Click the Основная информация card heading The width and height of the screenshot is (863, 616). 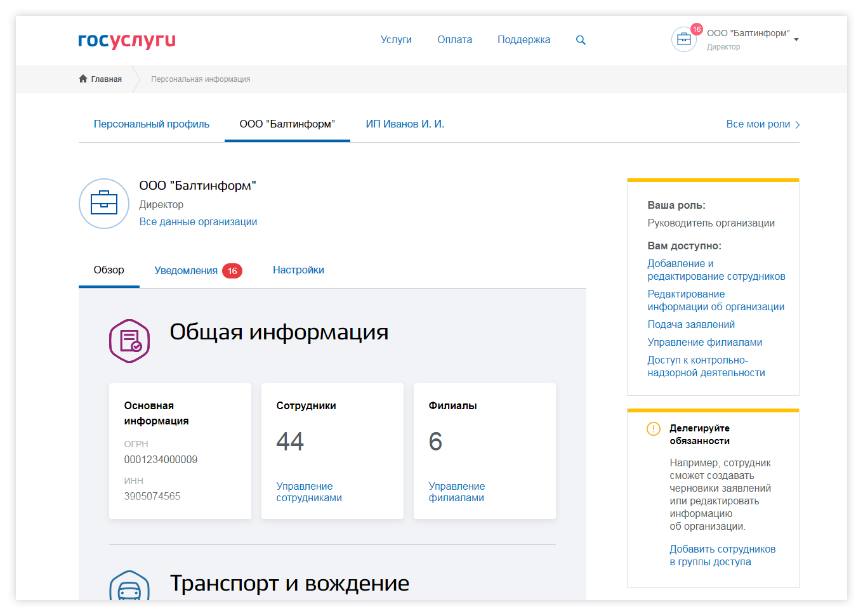pos(156,414)
